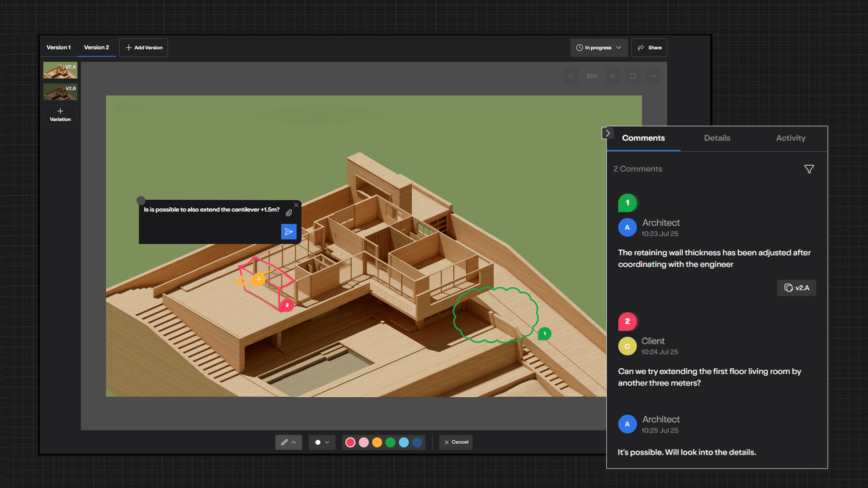The height and width of the screenshot is (488, 868).
Task: Cancel the current annotation
Action: pos(456,442)
